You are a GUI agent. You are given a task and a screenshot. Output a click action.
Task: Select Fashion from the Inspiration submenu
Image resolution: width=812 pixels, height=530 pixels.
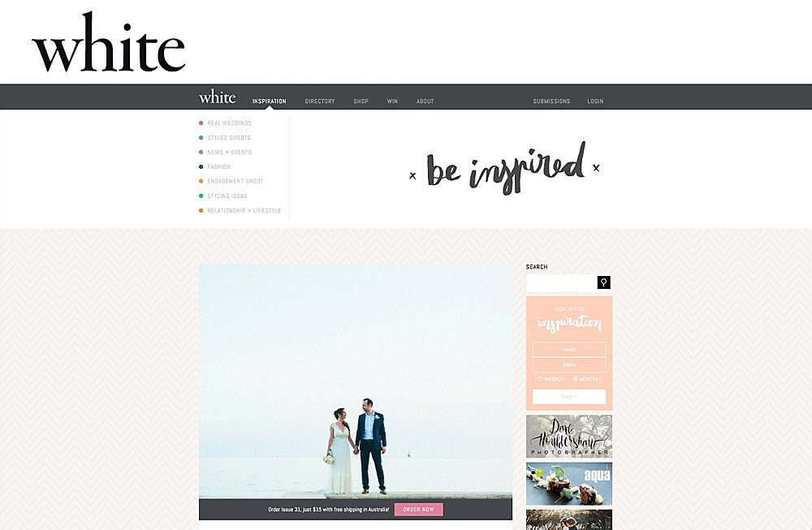point(219,167)
